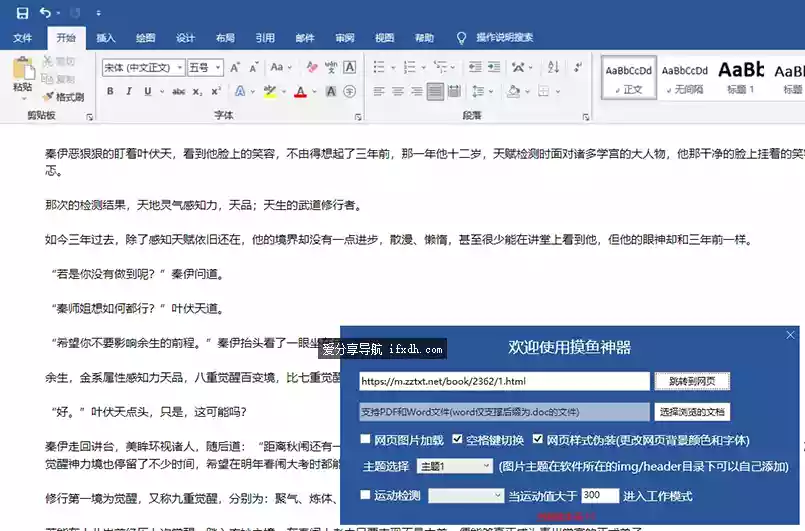Close the 摸鱼神器 dialog
This screenshot has width=805, height=531.
(x=790, y=335)
